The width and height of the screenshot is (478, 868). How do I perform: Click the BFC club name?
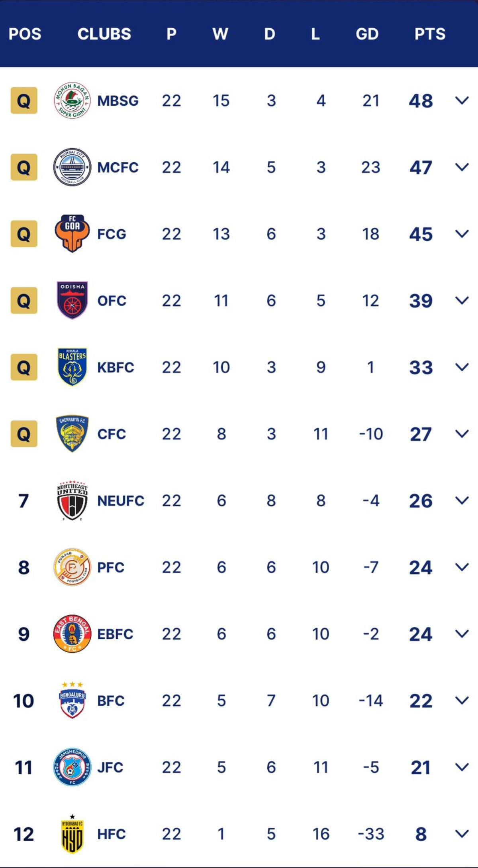click(111, 701)
